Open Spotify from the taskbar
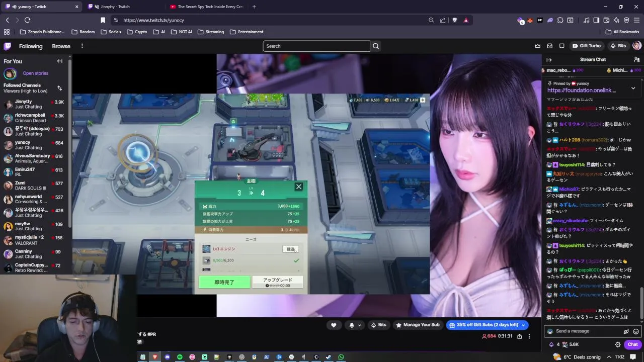The width and height of the screenshot is (644, 362). [180, 357]
